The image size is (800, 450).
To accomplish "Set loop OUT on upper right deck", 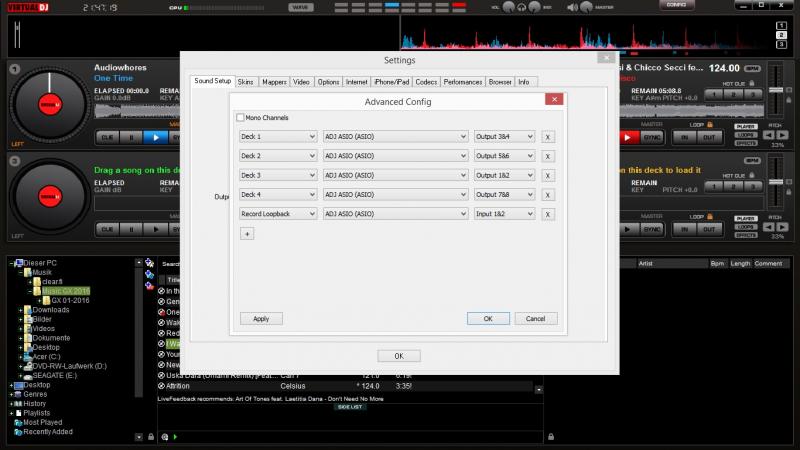I will [x=709, y=137].
